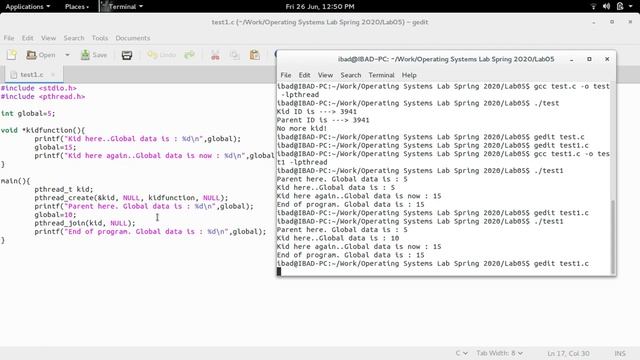
Task: Open Terminal window Help menu
Action: point(409,75)
